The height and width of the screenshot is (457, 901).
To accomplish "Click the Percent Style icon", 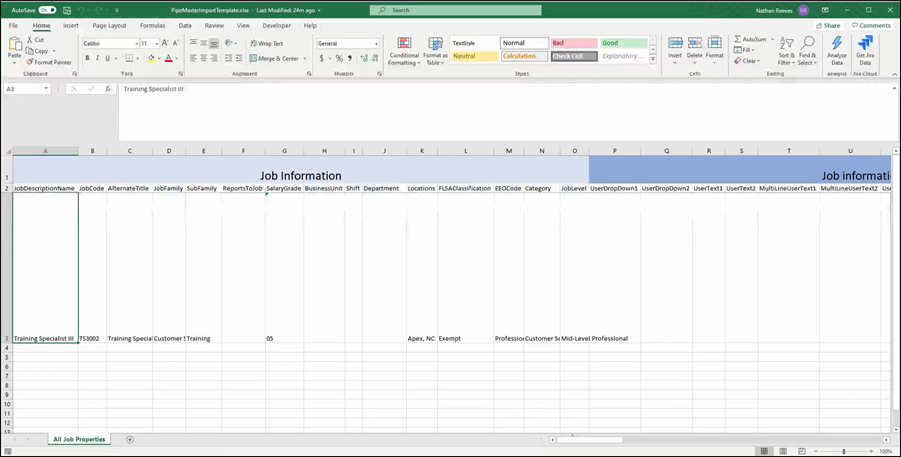I will 337,58.
